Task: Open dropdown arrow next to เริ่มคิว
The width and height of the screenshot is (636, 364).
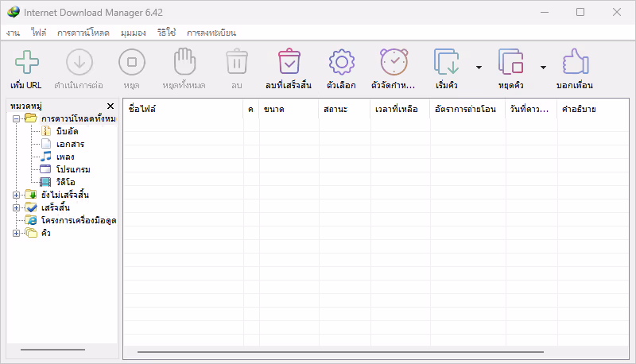Action: click(x=479, y=68)
